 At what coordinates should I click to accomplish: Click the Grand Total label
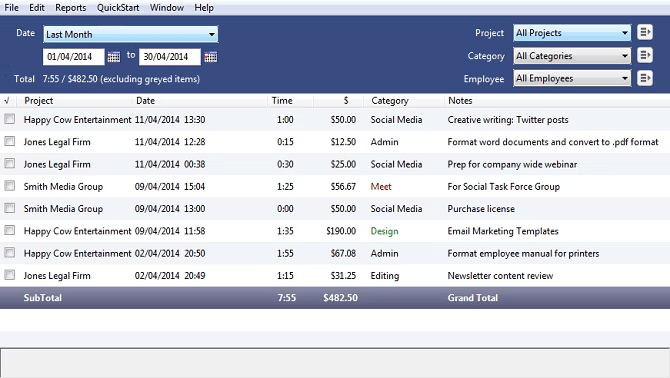[x=473, y=298]
